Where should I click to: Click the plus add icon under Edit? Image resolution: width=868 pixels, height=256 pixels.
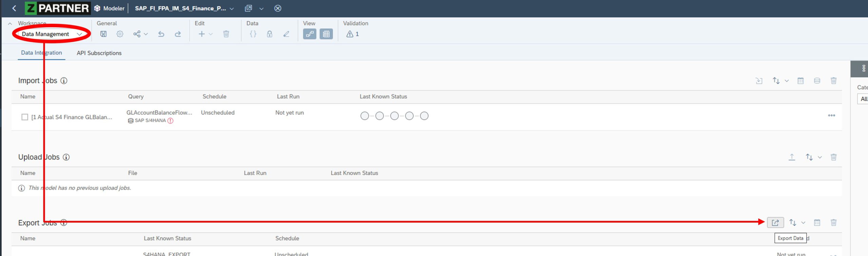coord(201,34)
